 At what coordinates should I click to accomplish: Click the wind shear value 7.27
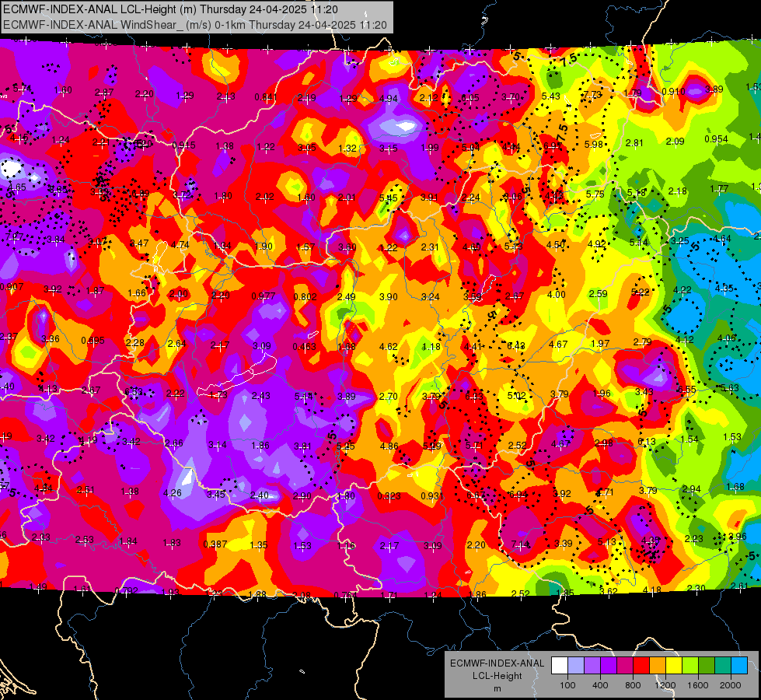pos(15,236)
